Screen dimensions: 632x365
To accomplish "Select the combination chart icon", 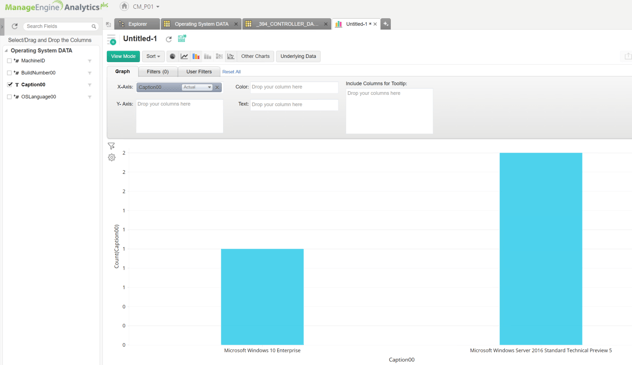I will (231, 56).
